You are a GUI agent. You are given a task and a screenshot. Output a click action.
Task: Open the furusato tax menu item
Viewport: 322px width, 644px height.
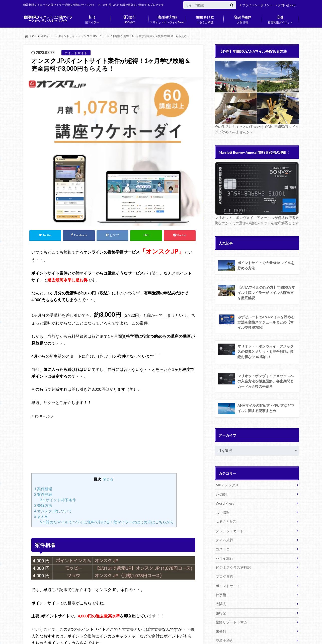pyautogui.click(x=205, y=19)
